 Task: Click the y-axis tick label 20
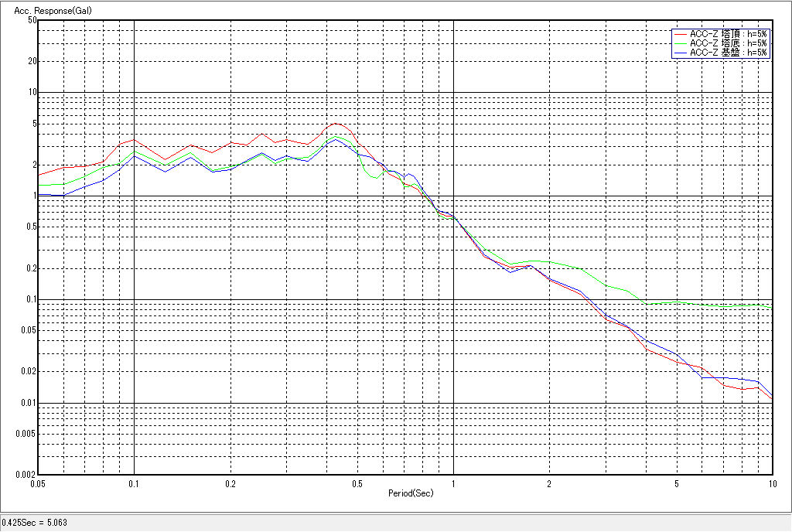click(32, 61)
